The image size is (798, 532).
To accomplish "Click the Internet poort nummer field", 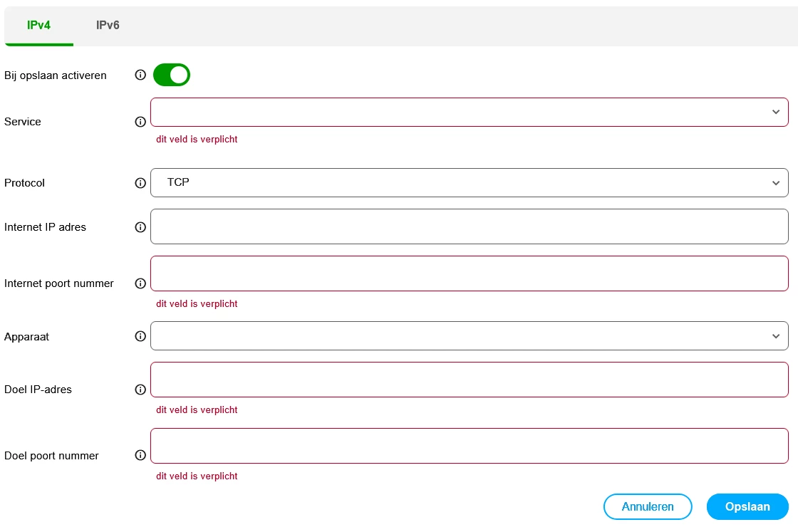I will pos(469,273).
